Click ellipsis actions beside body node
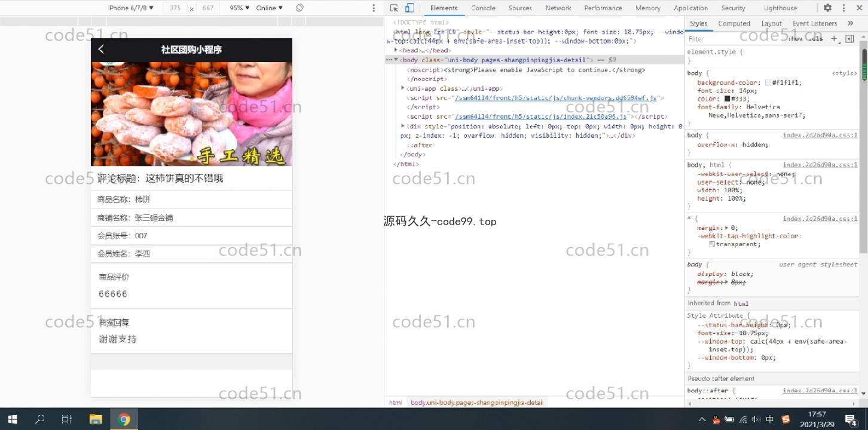This screenshot has width=868, height=430. [389, 60]
